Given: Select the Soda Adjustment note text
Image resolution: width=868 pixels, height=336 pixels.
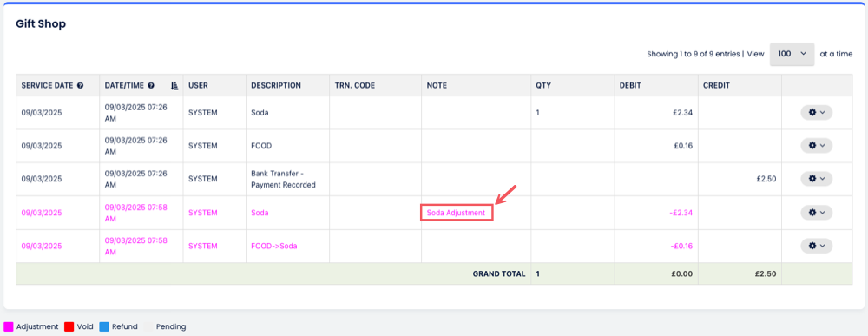Looking at the screenshot, I should (x=456, y=213).
